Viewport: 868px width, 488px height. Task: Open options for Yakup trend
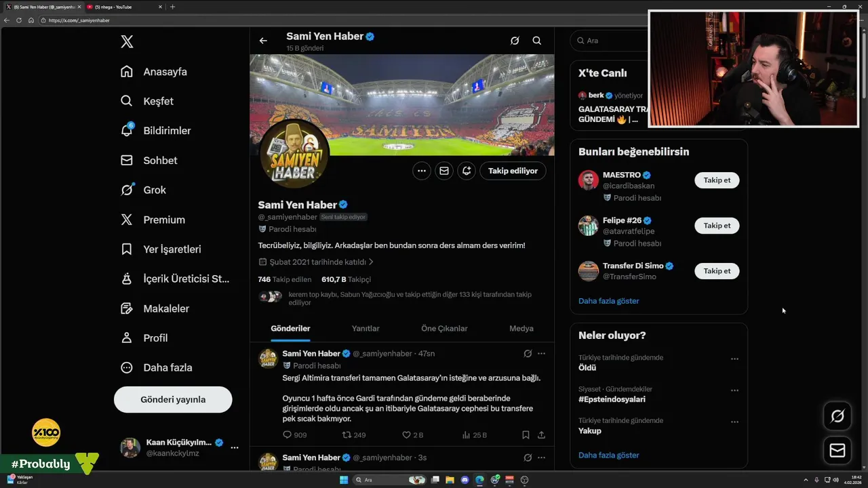point(734,422)
